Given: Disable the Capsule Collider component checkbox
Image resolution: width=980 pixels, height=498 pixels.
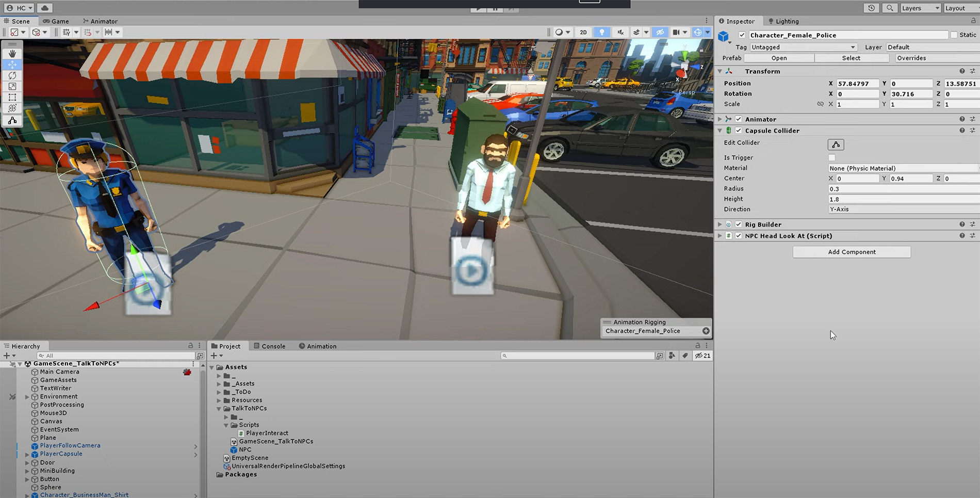Looking at the screenshot, I should coord(739,131).
